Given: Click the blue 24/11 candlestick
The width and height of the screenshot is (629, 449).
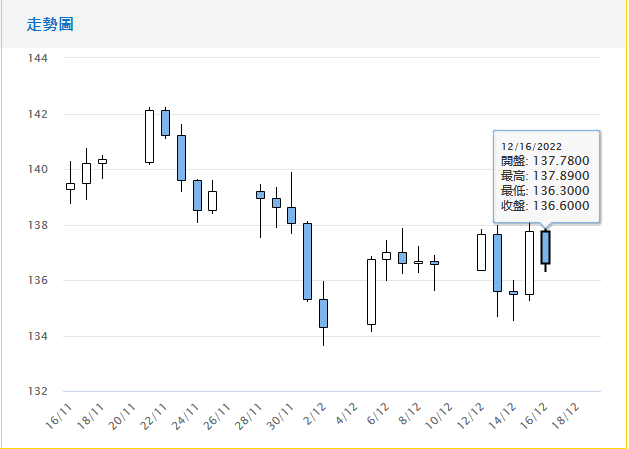Looking at the screenshot, I should click(197, 195).
